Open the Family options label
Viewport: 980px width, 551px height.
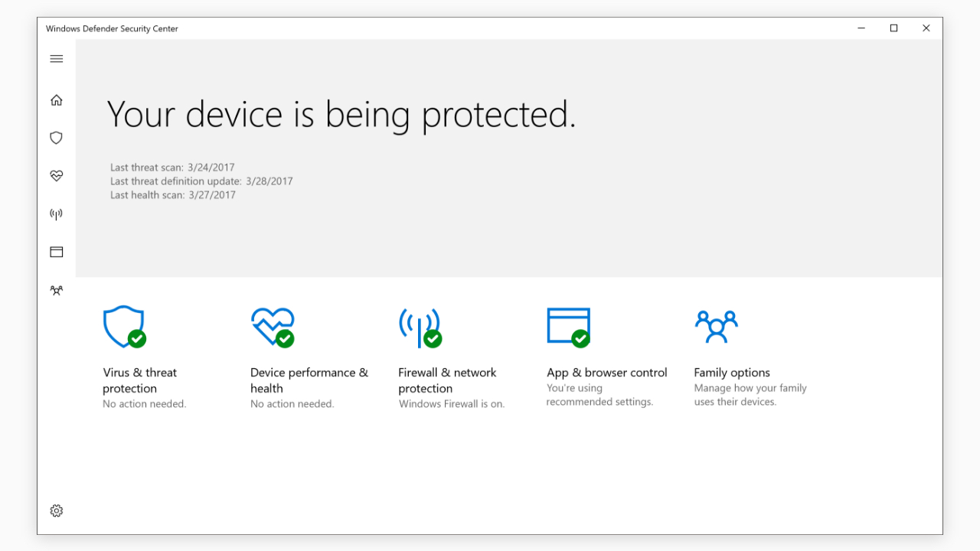pos(731,373)
